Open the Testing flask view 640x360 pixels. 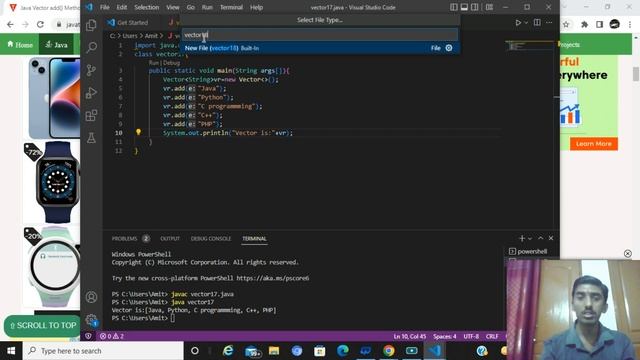pyautogui.click(x=91, y=138)
